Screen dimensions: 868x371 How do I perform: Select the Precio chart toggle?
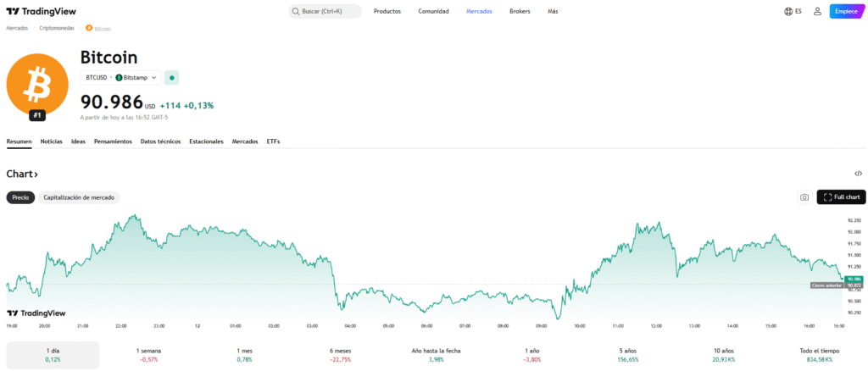[20, 197]
